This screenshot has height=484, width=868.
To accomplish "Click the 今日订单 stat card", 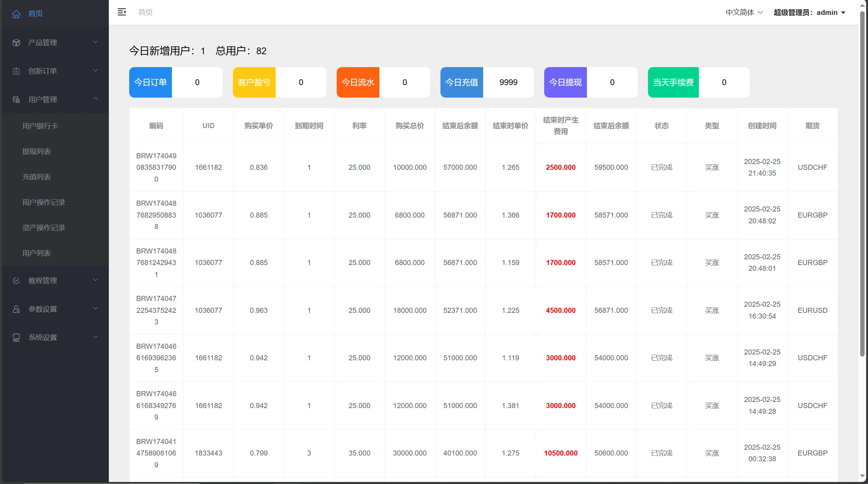I will tap(150, 82).
